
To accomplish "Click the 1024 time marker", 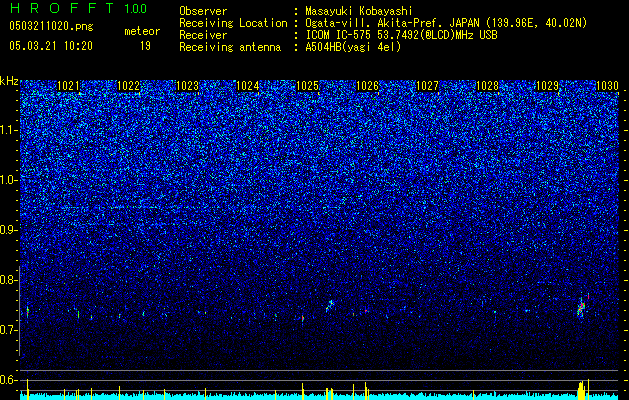I will 248,86.
